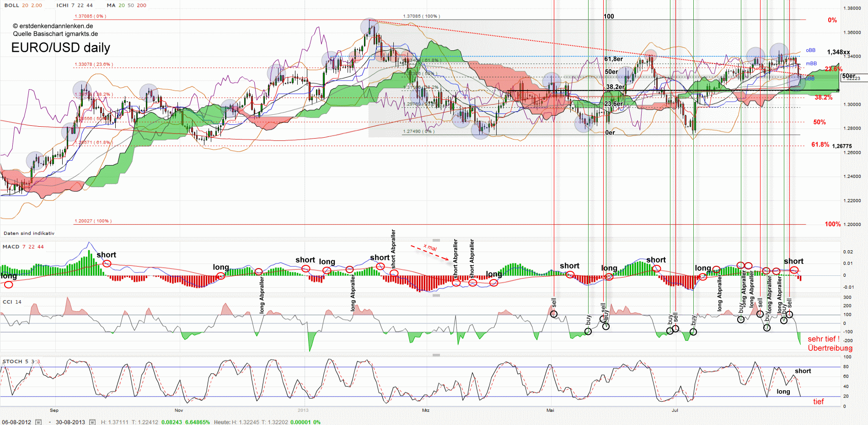Viewport: 868px width, 425px height.
Task: Click the 1.20000 price axis label
Action: tap(852, 225)
